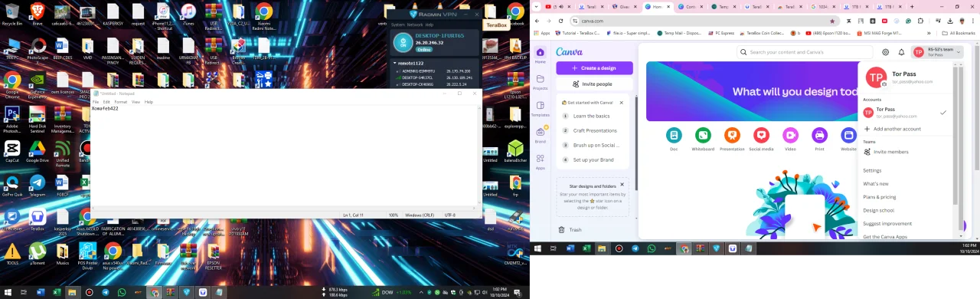
Task: Open Radmin VPN System menu
Action: pos(398,25)
